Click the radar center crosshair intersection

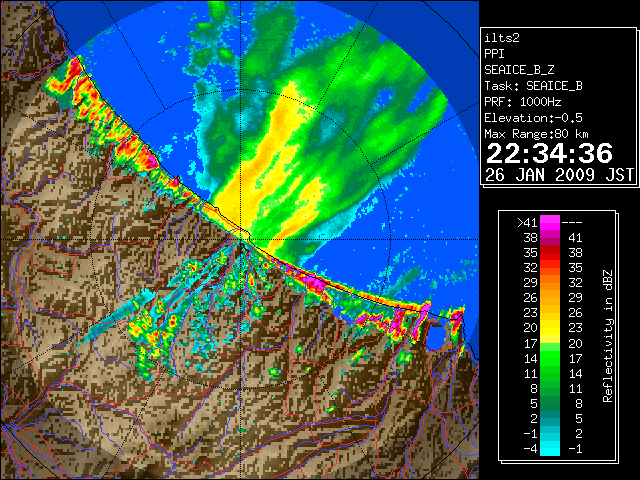click(240, 240)
